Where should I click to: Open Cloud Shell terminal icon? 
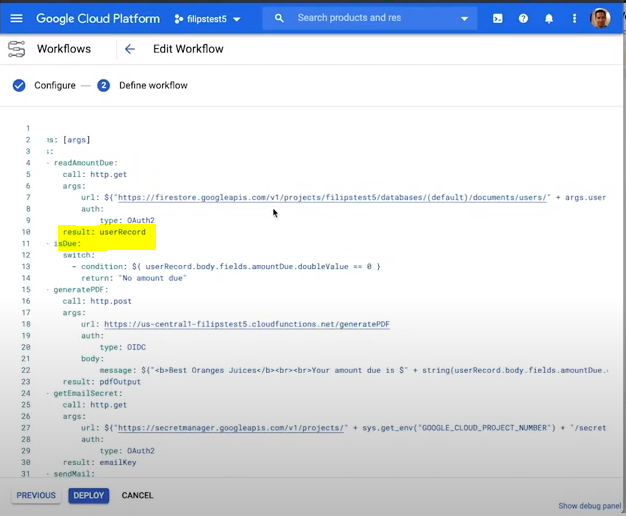click(x=497, y=18)
